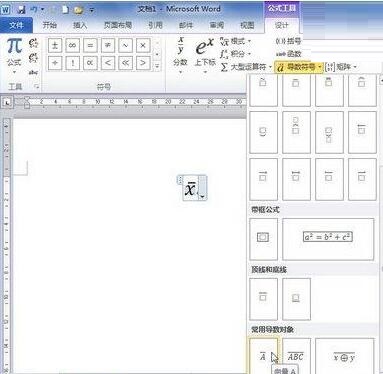
Task: Switch to the 视图 ribbon tab
Action: (x=247, y=25)
